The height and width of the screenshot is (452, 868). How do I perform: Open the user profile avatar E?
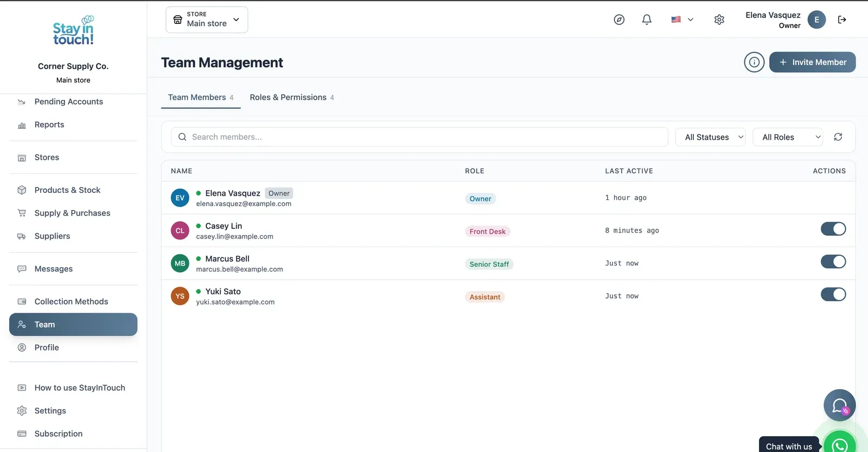(x=816, y=20)
